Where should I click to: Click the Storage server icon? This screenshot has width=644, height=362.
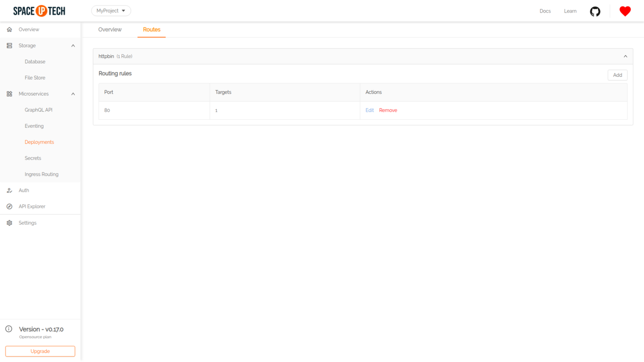[9, 46]
